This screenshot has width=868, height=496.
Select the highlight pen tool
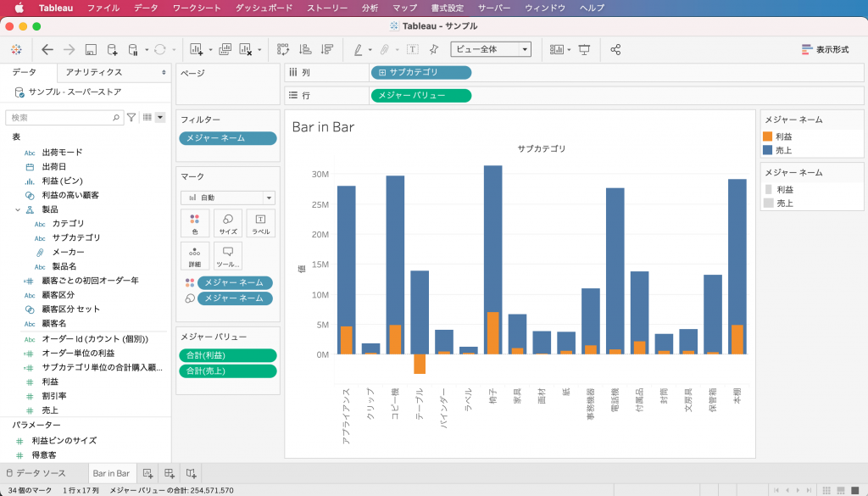click(x=359, y=50)
